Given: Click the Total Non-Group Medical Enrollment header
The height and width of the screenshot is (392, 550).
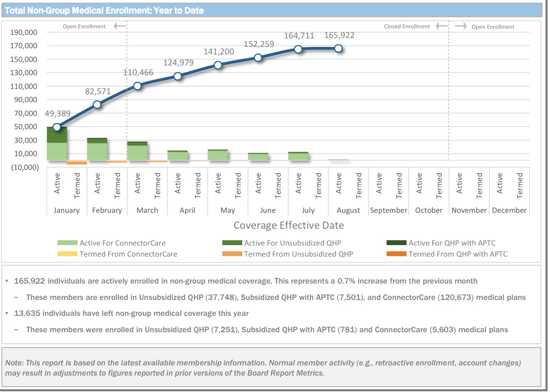Looking at the screenshot, I should (x=105, y=11).
